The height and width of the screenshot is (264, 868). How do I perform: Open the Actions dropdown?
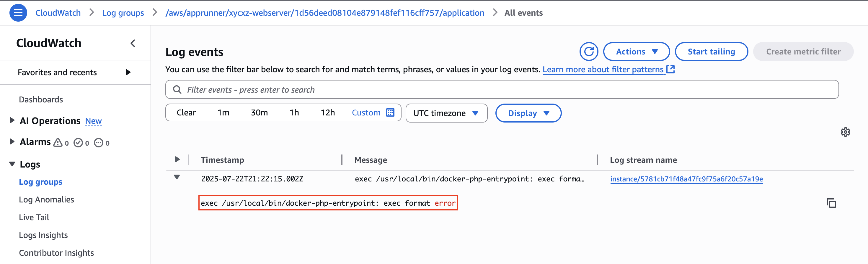[636, 51]
